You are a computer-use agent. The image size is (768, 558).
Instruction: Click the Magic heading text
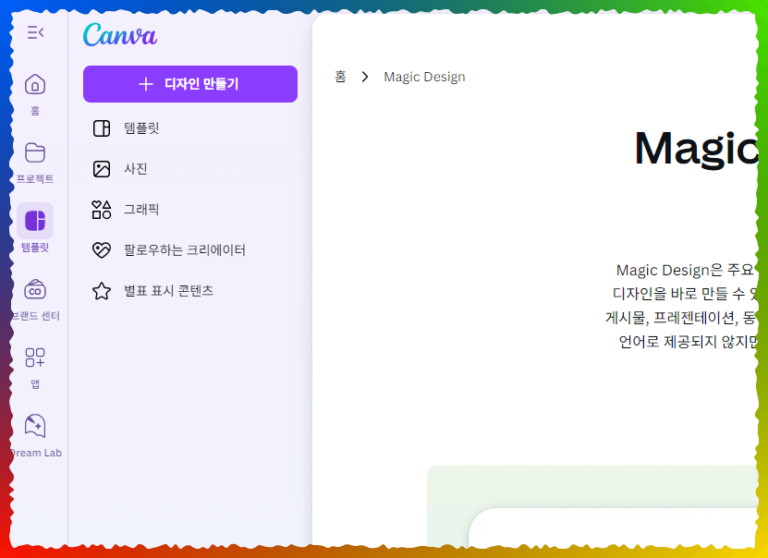(696, 149)
